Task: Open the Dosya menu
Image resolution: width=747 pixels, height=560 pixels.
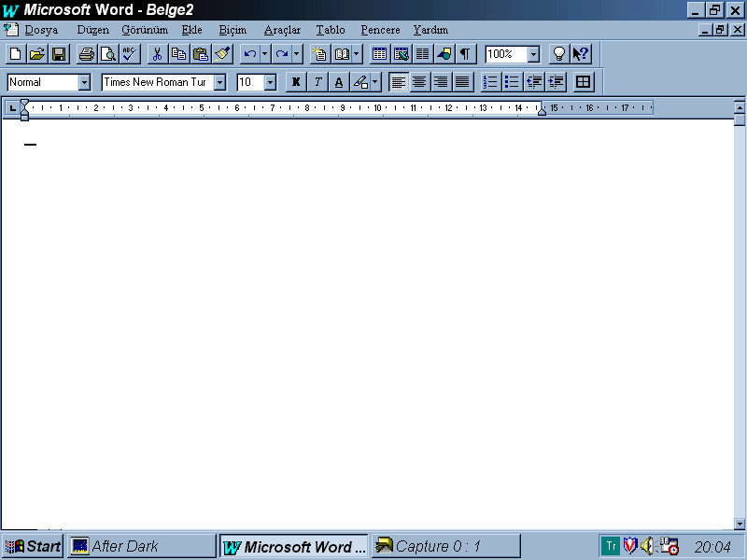Action: coord(41,30)
